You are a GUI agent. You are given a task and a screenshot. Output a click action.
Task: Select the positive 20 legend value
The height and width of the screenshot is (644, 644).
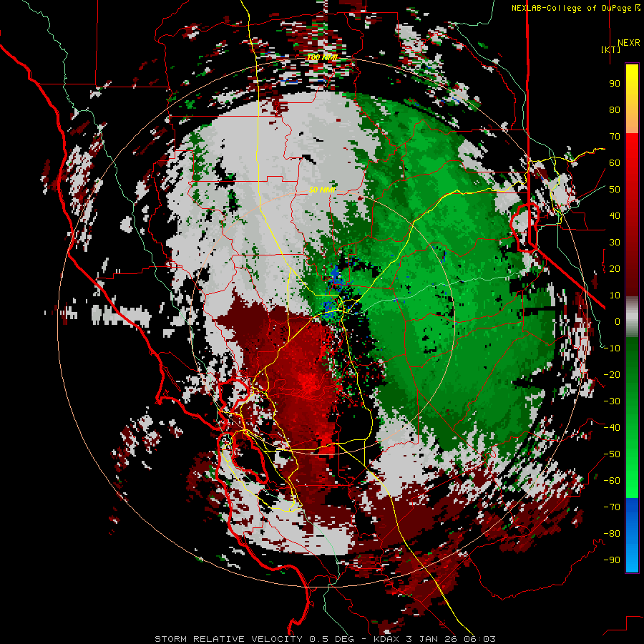615,269
